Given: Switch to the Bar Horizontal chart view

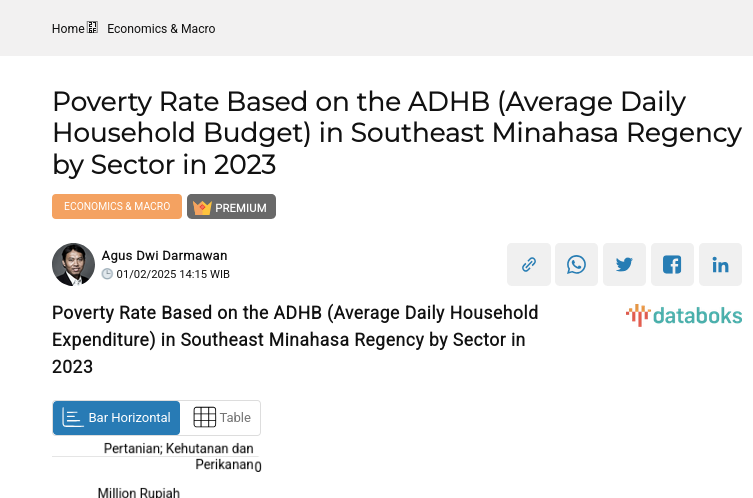Looking at the screenshot, I should pos(117,418).
